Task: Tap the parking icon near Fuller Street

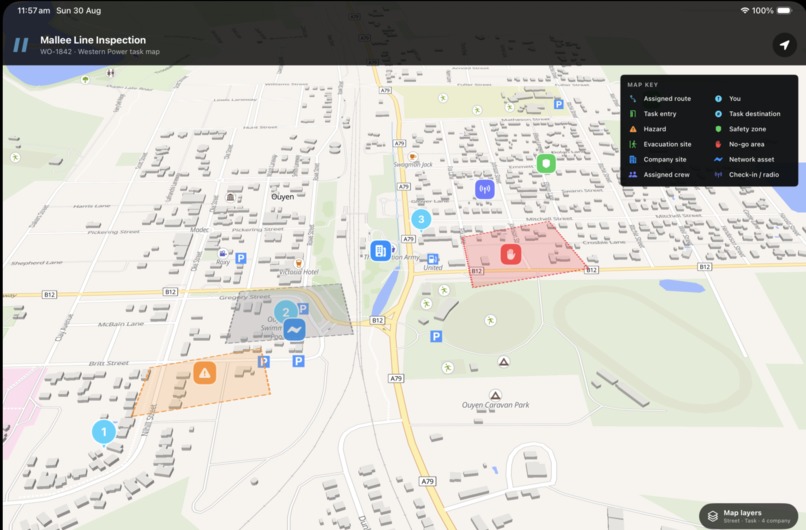Action: tap(558, 104)
